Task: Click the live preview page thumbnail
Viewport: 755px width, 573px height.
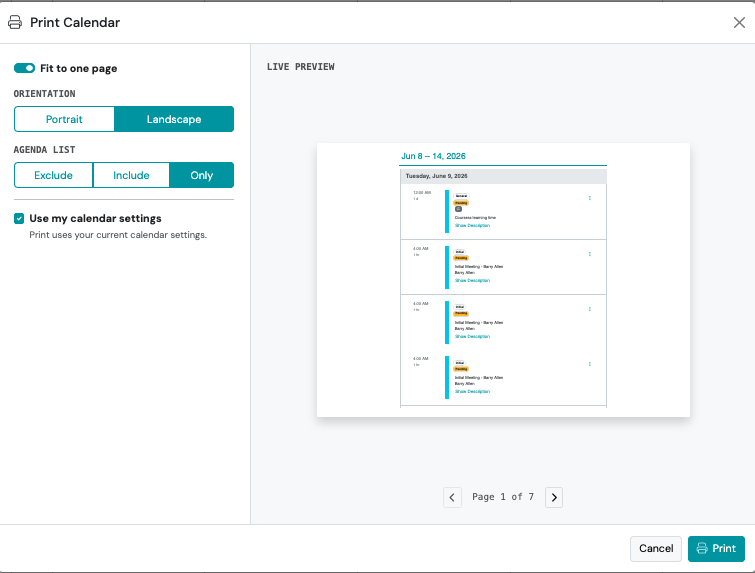Action: pos(503,280)
